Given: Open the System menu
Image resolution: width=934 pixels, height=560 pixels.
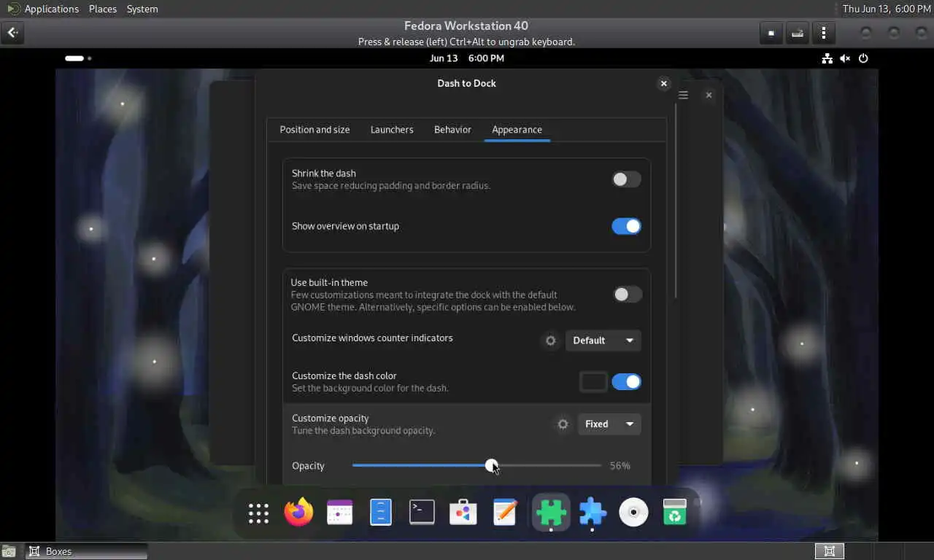Looking at the screenshot, I should click(142, 9).
